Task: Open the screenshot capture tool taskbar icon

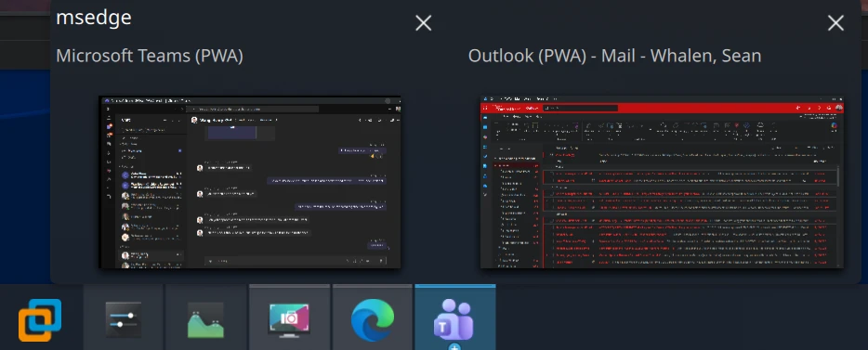Action: click(289, 320)
